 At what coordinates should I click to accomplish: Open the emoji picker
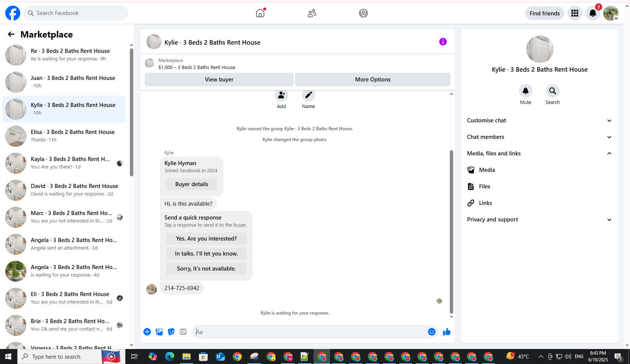(x=432, y=332)
